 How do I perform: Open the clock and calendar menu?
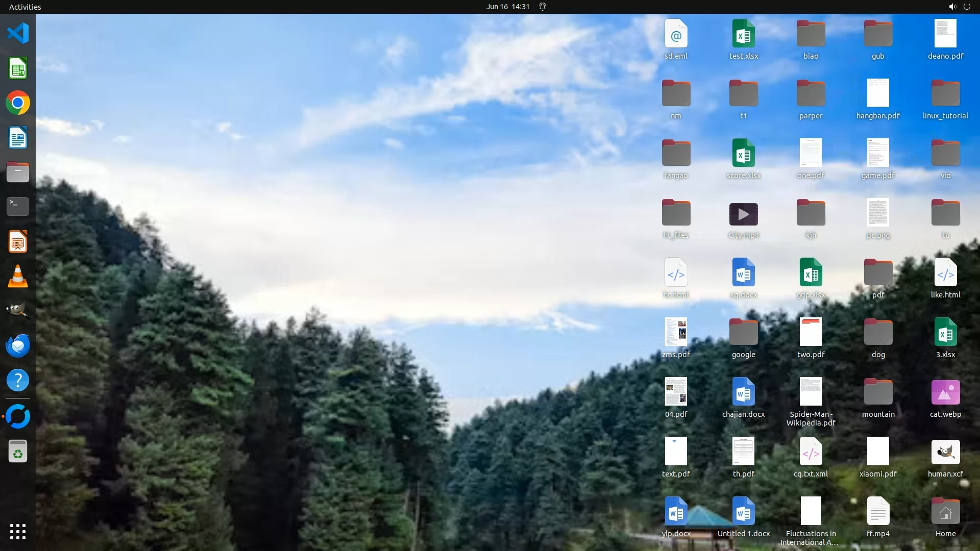pyautogui.click(x=507, y=7)
